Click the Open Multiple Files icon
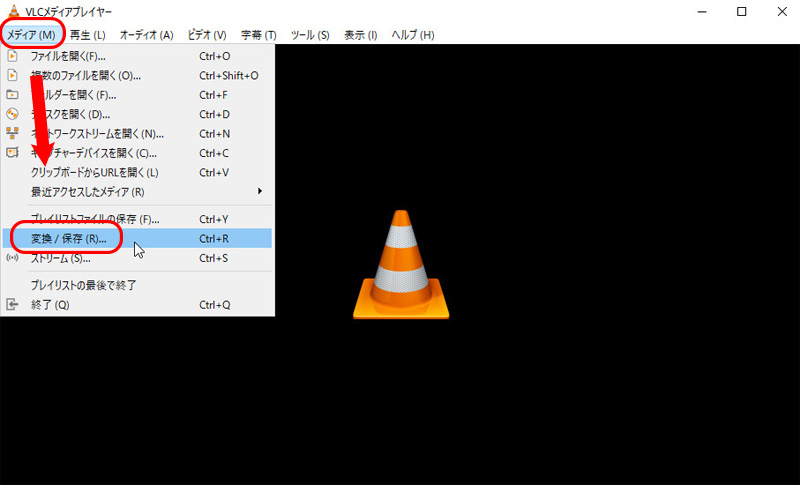 [12, 75]
